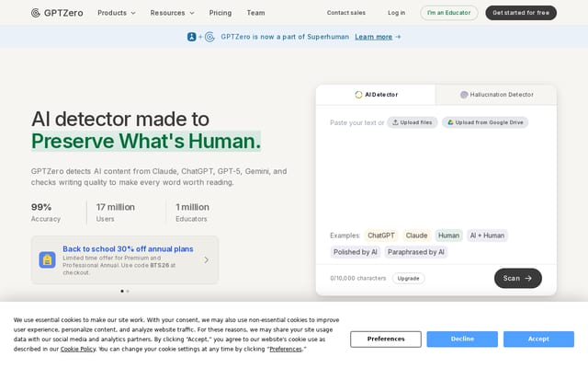Go to the Pricing page
The height and width of the screenshot is (368, 588).
[220, 13]
